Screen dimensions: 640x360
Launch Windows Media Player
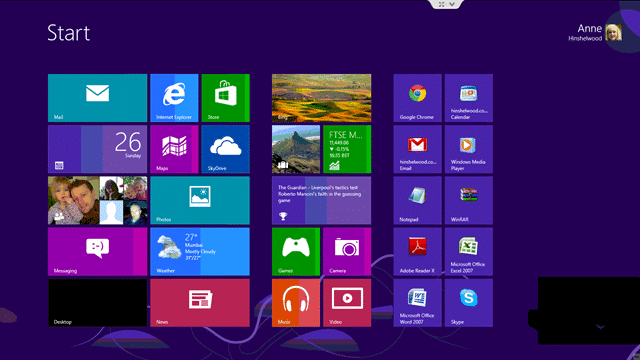pos(469,149)
